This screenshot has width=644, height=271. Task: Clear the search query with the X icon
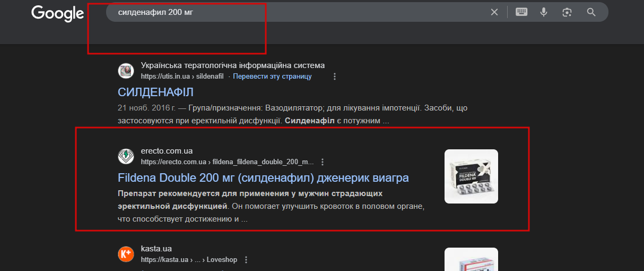pyautogui.click(x=494, y=12)
